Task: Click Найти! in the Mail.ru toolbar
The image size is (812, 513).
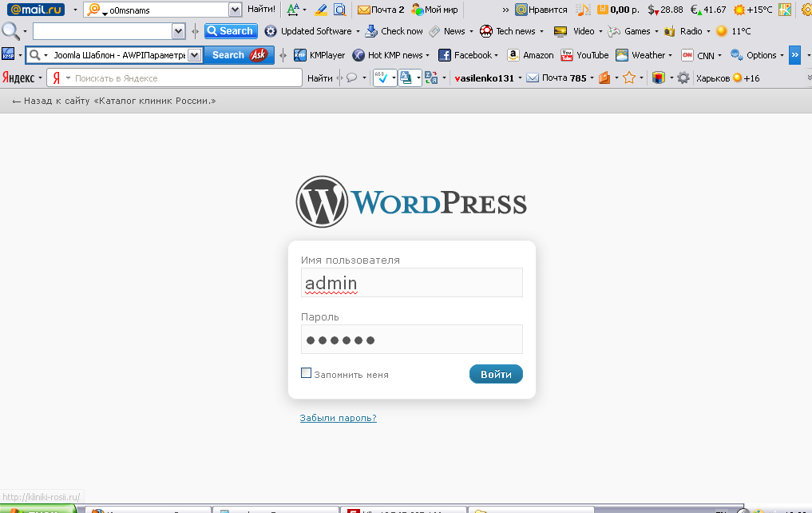Action: pos(262,9)
